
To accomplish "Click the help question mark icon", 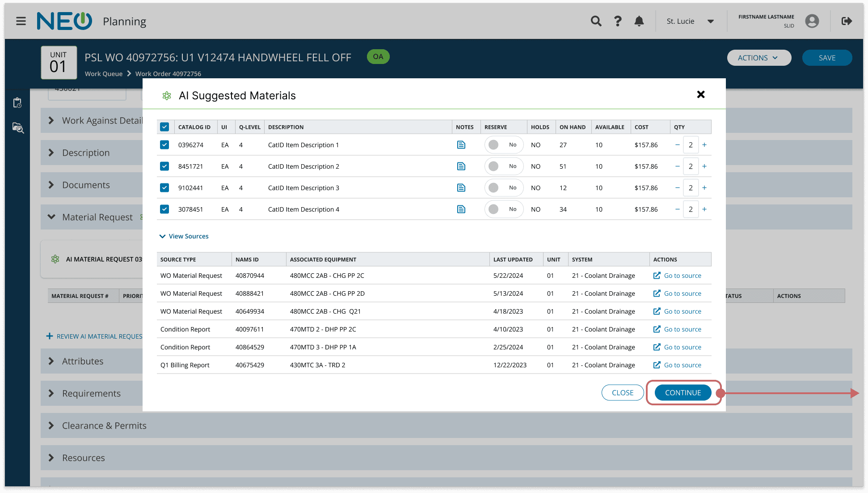I will (618, 21).
